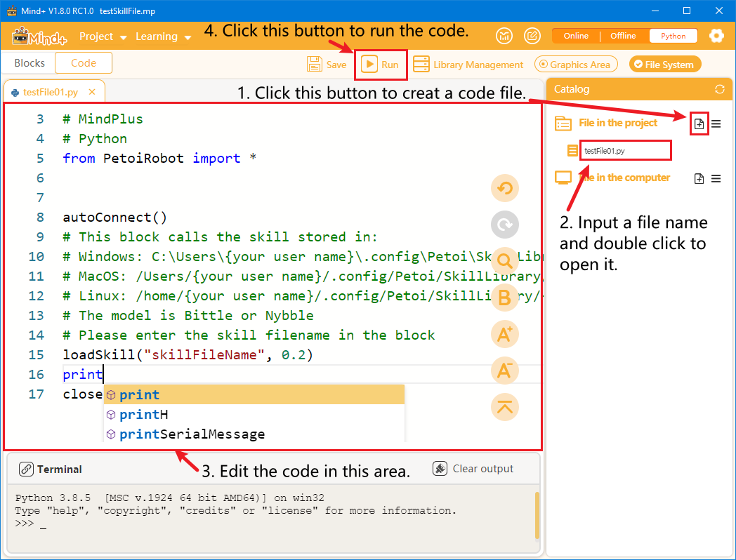Click the File in the computer monitor icon

tap(563, 178)
